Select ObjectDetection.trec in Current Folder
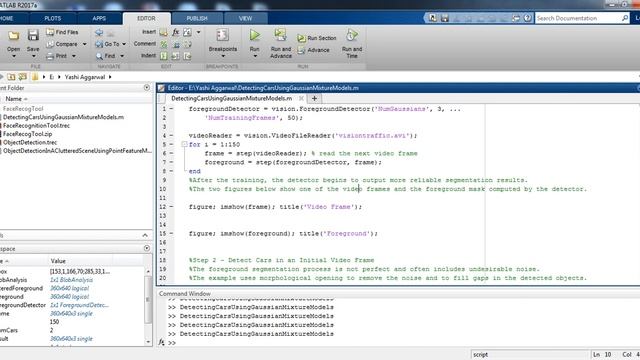Viewport: 640px width, 360px height. [x=29, y=142]
